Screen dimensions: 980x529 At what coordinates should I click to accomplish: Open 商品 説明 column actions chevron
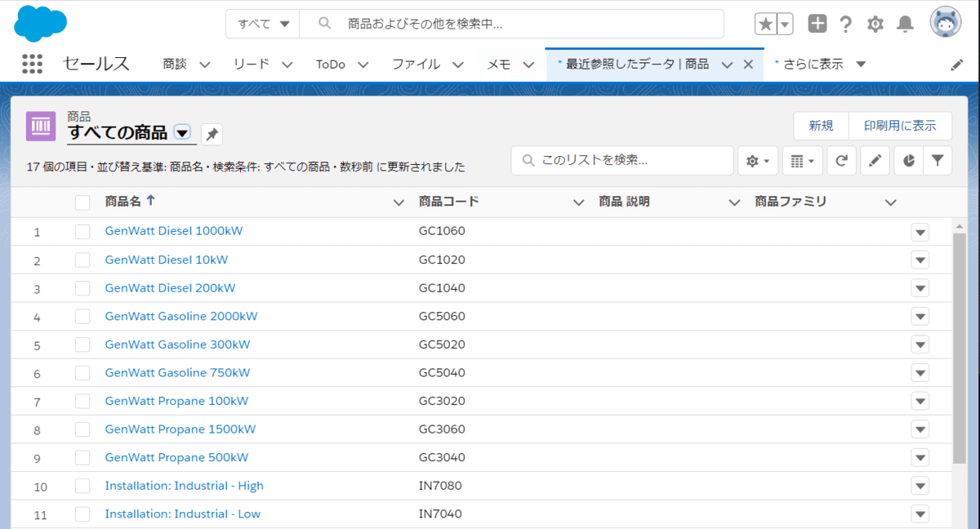pos(735,202)
